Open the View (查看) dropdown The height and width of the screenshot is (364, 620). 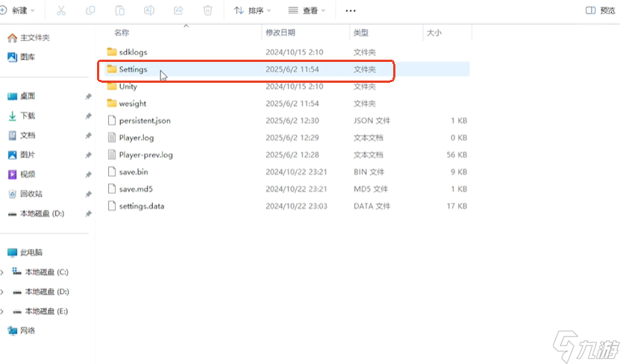pyautogui.click(x=307, y=10)
